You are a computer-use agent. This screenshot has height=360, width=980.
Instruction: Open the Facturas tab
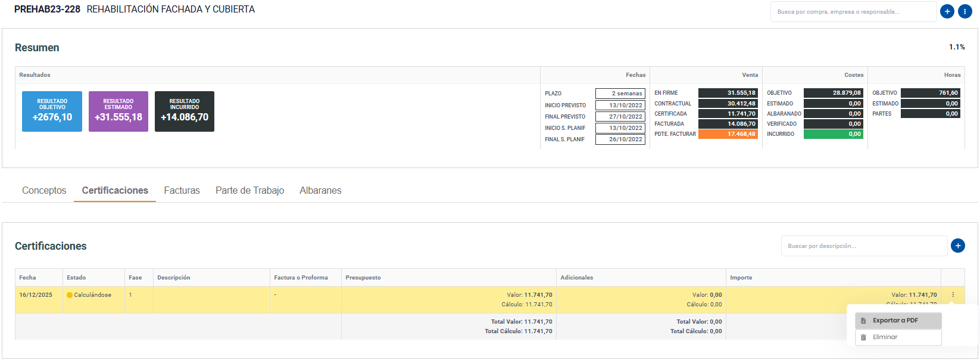pos(182,191)
